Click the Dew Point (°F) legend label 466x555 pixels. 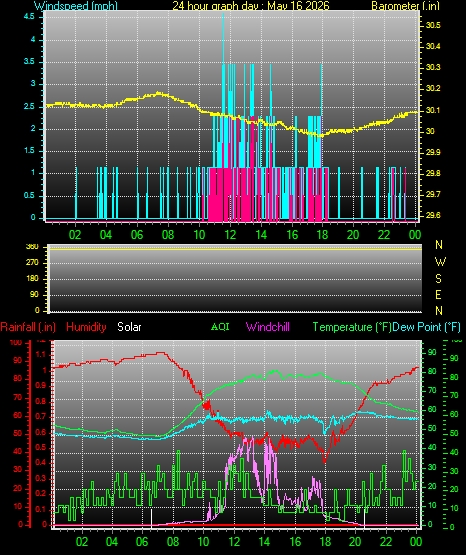[426, 327]
